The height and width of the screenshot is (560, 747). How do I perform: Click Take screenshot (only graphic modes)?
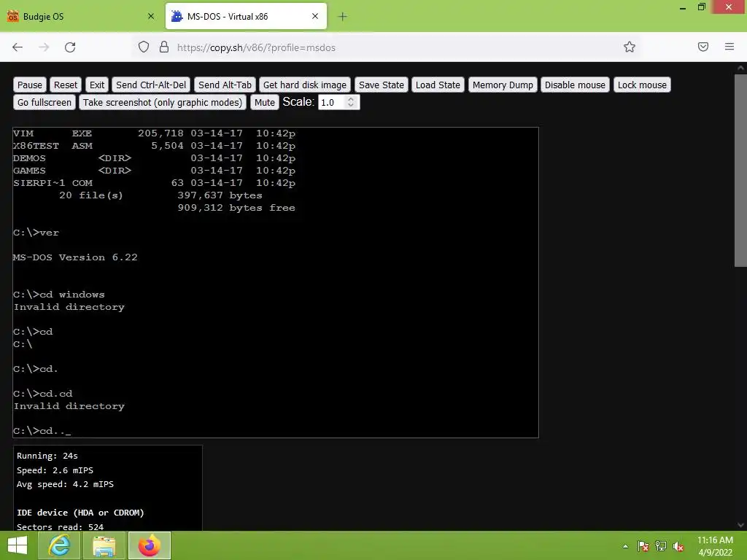pos(163,102)
